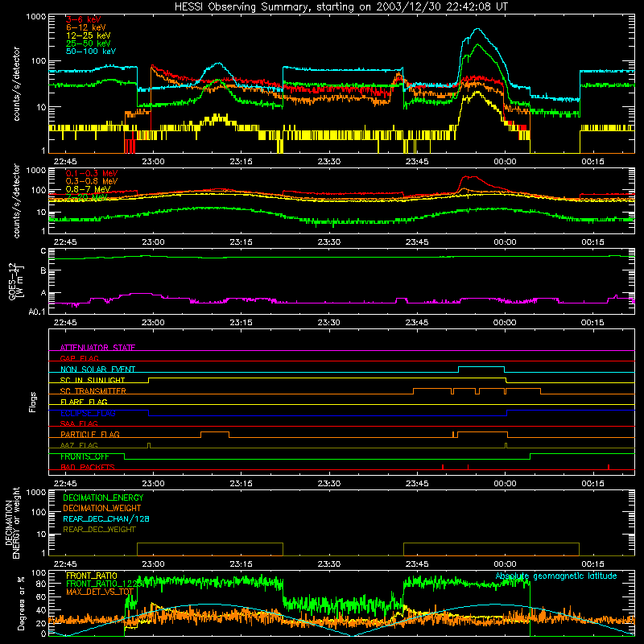Select the FRONTS_OFF flag label

click(x=85, y=456)
